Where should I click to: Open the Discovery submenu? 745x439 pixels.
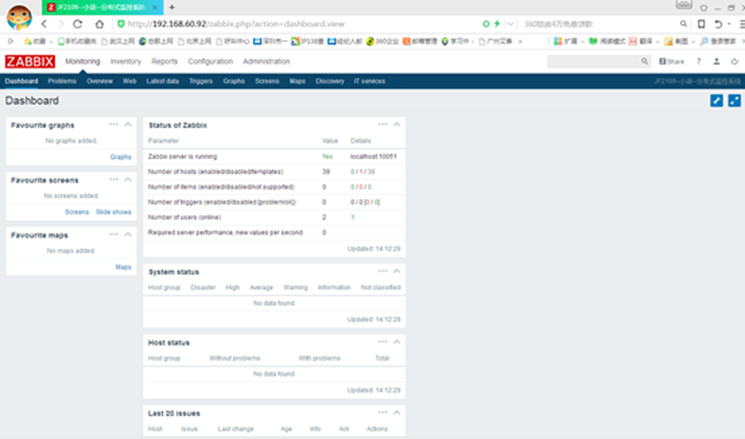(330, 81)
